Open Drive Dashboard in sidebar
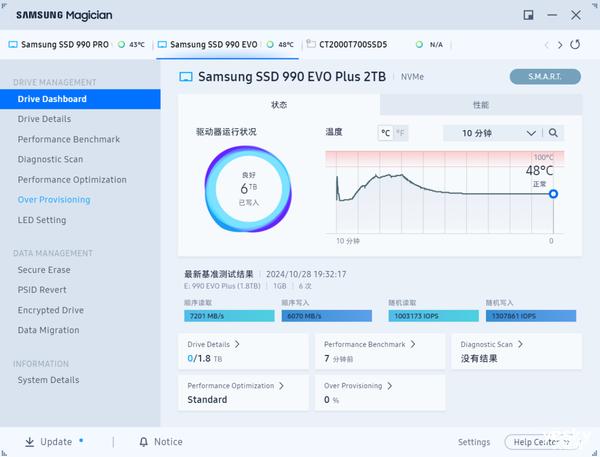600x457 pixels. pyautogui.click(x=80, y=99)
